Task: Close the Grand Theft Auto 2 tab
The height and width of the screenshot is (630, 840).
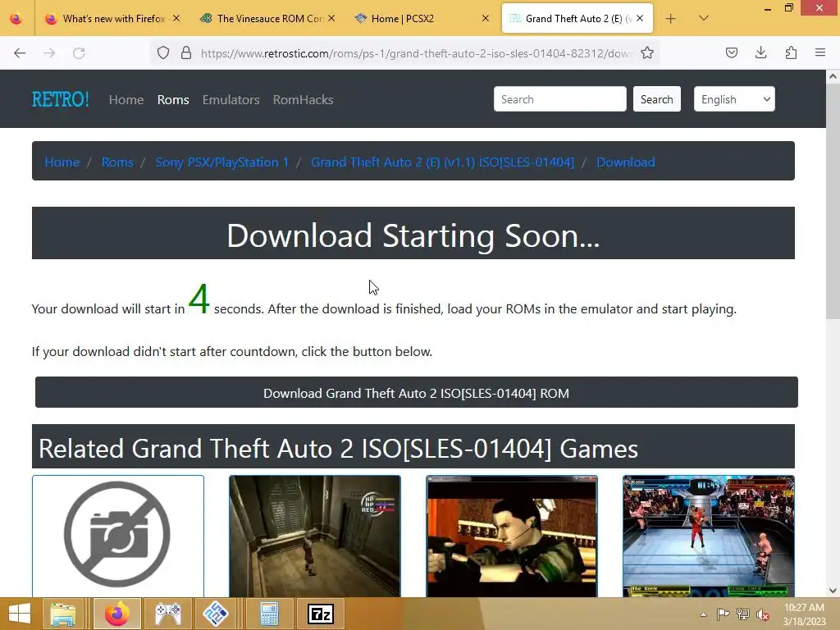Action: 640,18
